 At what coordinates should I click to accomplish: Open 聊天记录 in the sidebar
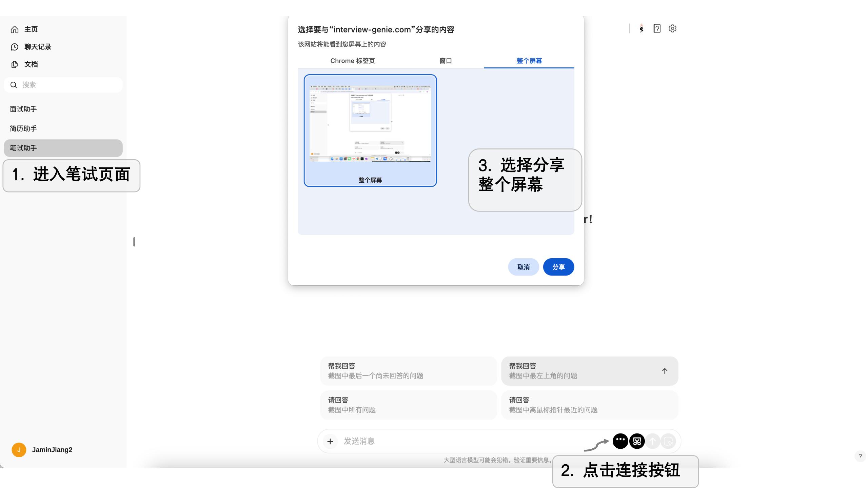coord(37,47)
